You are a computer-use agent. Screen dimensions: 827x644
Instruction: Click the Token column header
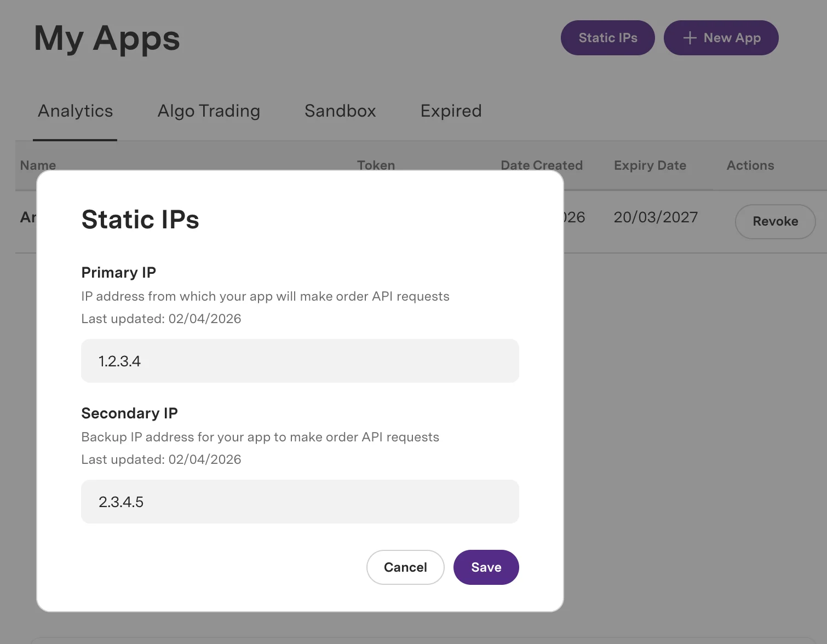pyautogui.click(x=376, y=165)
